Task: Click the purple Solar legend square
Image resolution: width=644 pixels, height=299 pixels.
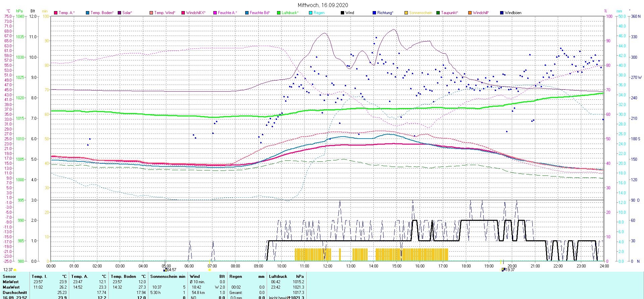Action: click(119, 13)
